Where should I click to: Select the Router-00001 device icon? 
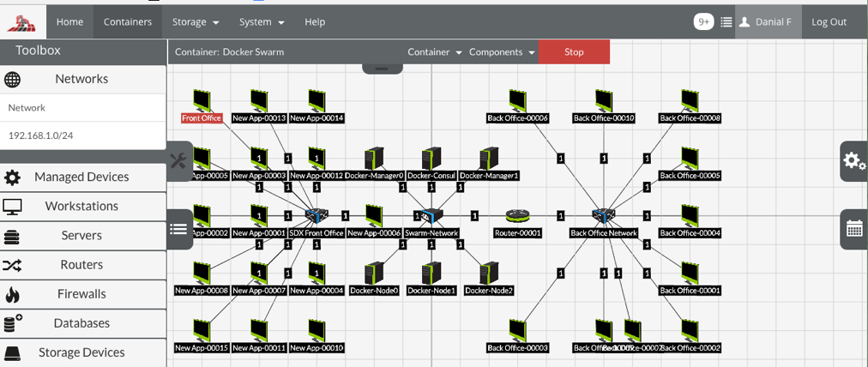517,216
